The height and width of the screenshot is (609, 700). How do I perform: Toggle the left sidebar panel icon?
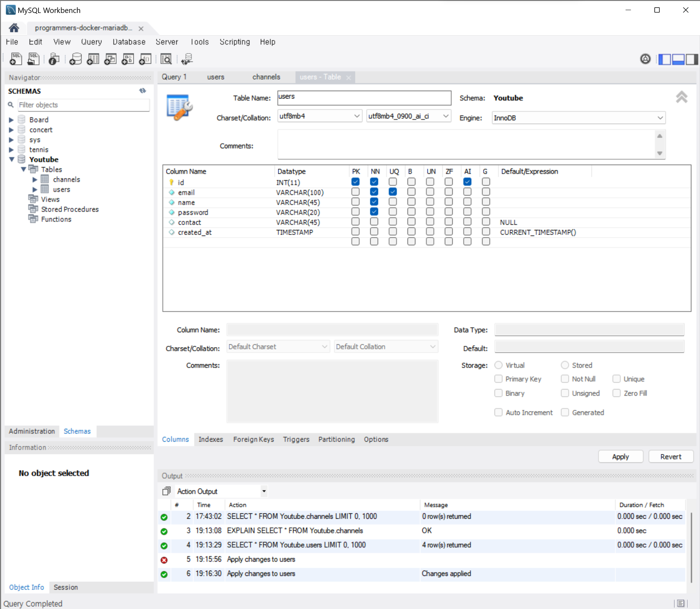pos(664,59)
